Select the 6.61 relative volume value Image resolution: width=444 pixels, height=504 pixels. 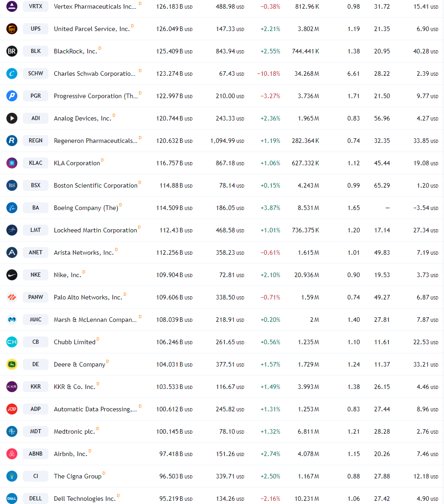[x=354, y=73]
